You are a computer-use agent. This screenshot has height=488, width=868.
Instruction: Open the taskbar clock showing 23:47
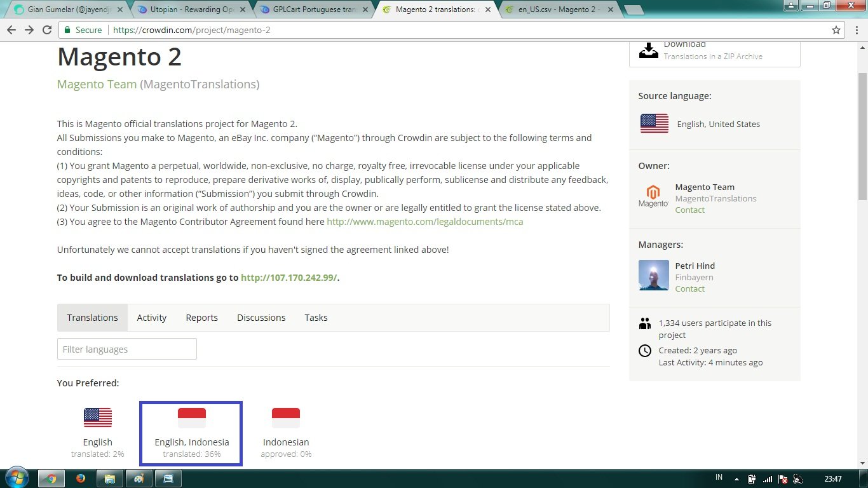(x=832, y=479)
